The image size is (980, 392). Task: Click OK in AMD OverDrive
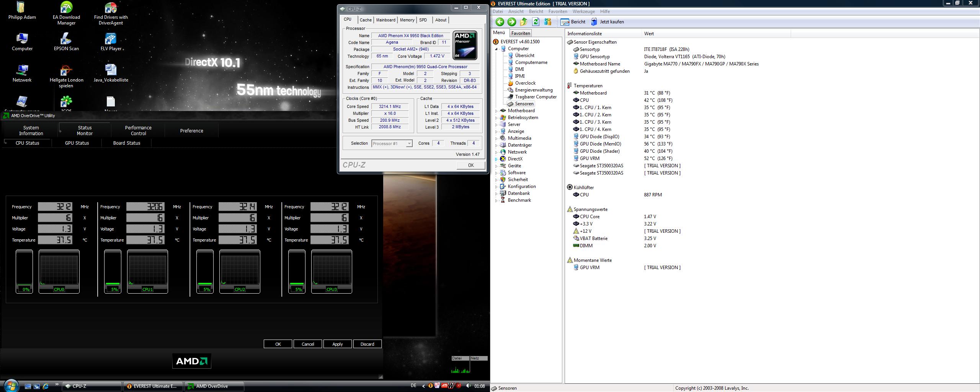point(278,344)
